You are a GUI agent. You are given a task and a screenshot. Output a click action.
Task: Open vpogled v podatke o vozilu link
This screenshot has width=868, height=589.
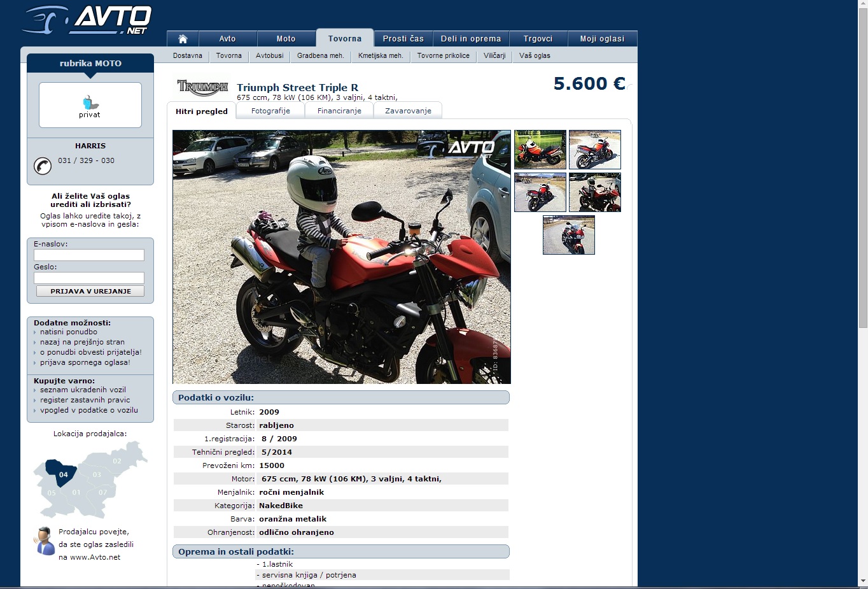tap(89, 410)
